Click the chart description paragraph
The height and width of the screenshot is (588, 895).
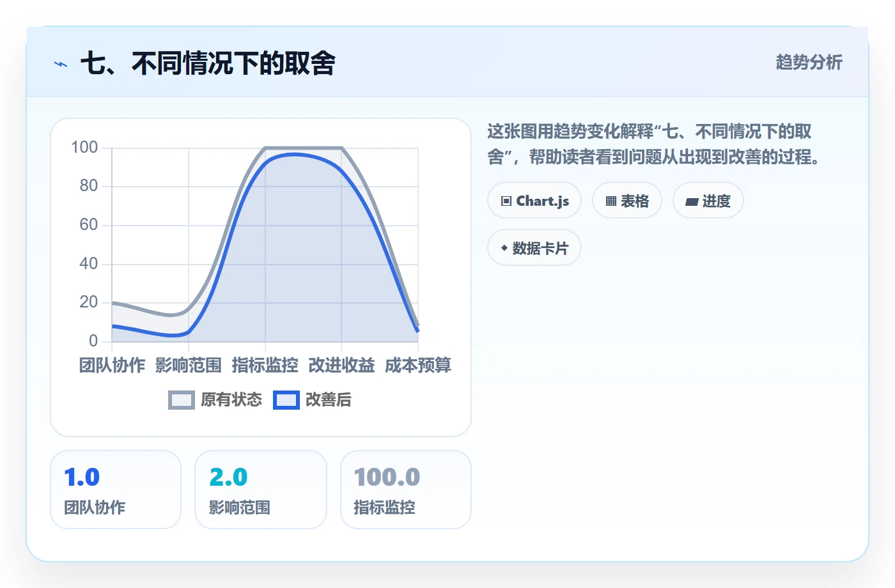tap(655, 144)
